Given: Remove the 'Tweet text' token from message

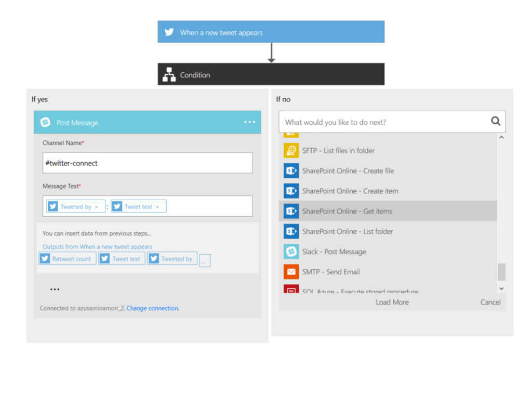Looking at the screenshot, I should pos(157,207).
